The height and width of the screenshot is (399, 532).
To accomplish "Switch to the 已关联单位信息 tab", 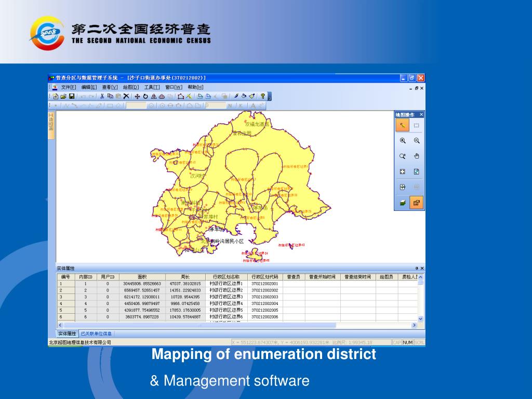I will click(x=96, y=334).
